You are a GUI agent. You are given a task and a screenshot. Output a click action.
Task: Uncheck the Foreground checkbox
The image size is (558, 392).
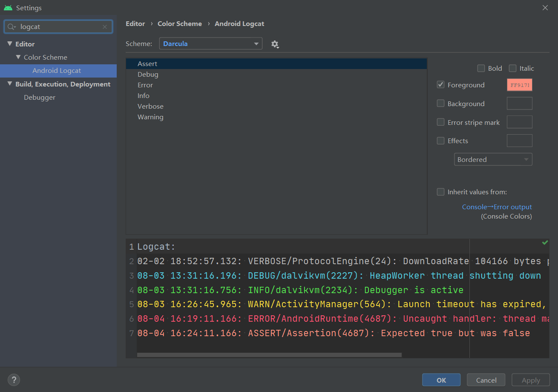tap(441, 85)
